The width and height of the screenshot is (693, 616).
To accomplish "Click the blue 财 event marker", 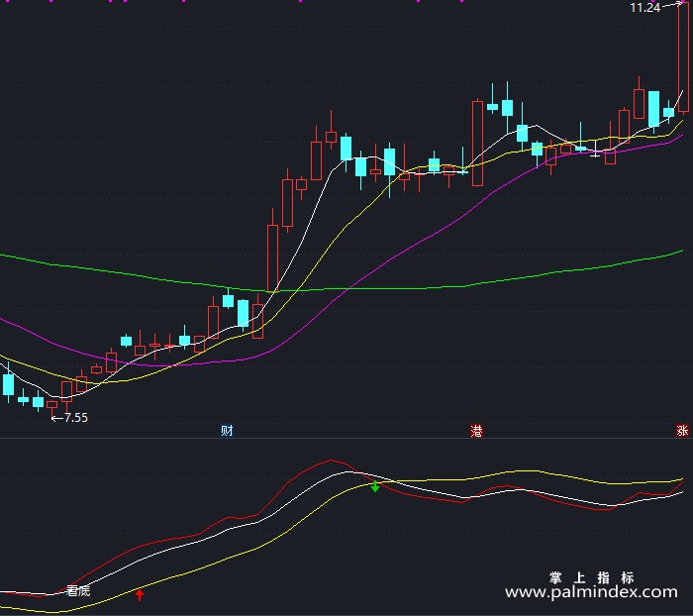I will coord(227,430).
